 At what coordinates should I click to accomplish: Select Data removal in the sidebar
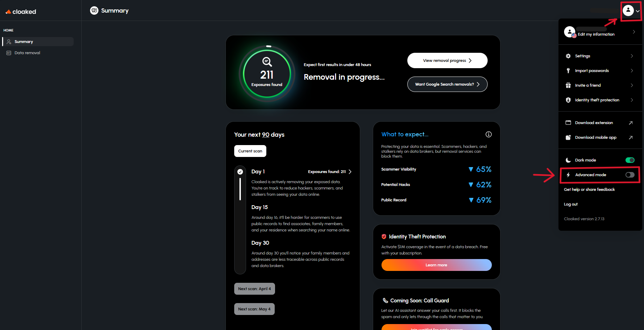(x=38, y=53)
